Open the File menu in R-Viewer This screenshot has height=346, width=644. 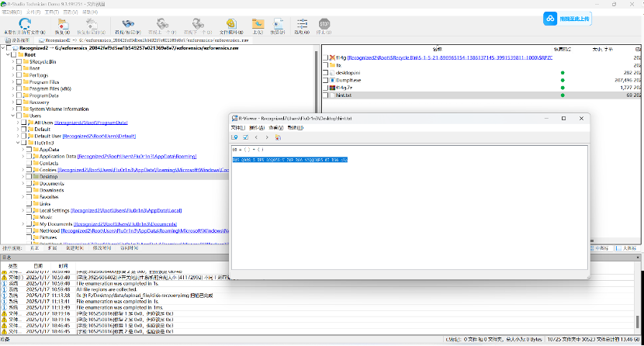(x=237, y=128)
